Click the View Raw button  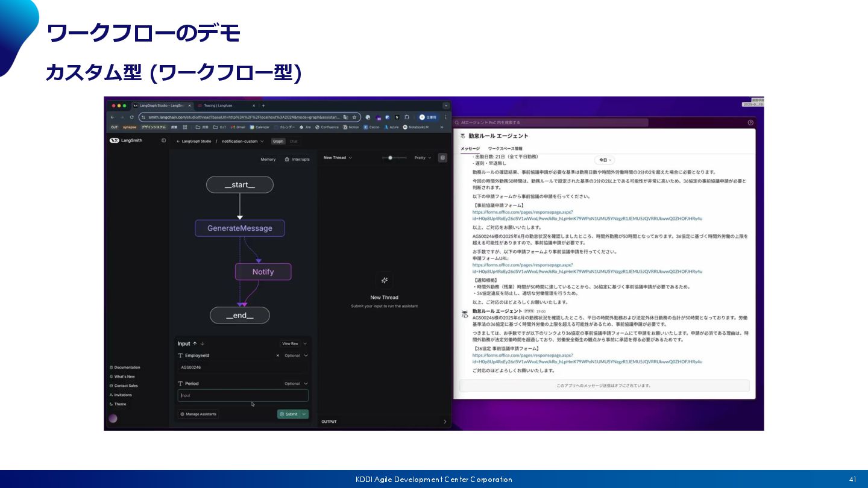pos(290,343)
